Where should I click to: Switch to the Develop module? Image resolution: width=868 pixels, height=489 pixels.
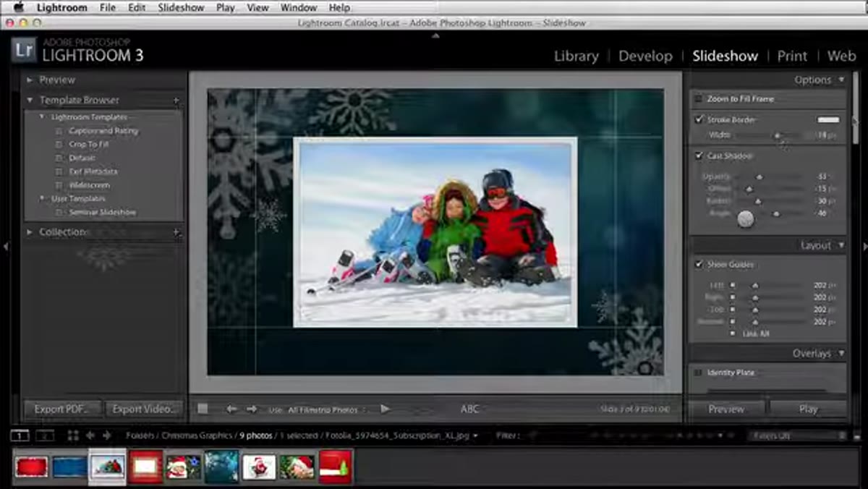645,56
